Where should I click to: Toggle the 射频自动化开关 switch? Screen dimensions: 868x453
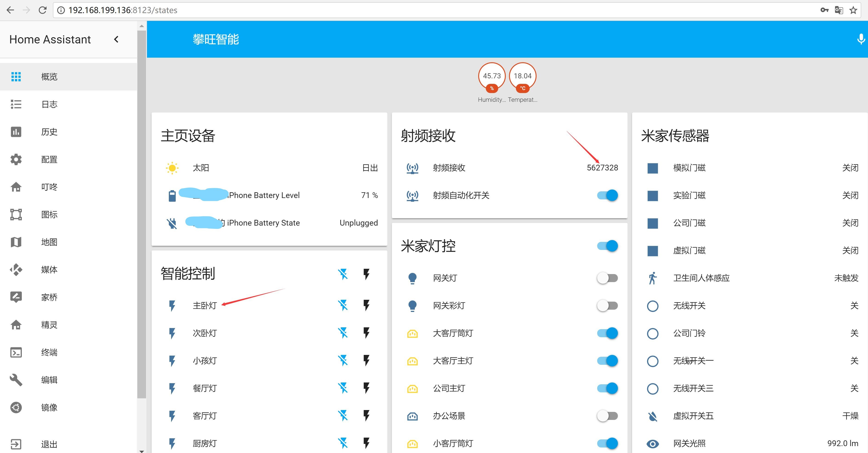coord(607,195)
